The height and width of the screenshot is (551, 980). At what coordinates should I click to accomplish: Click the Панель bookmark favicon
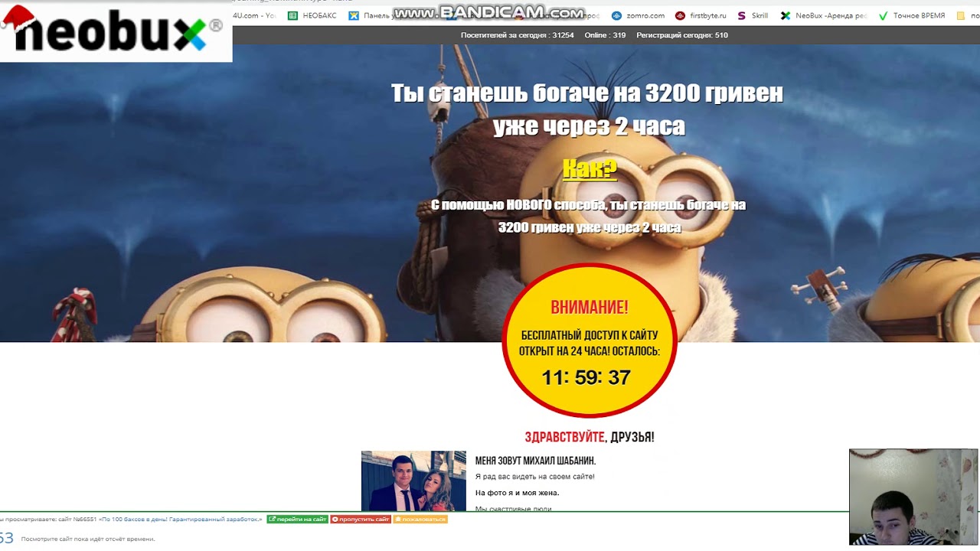coord(353,15)
